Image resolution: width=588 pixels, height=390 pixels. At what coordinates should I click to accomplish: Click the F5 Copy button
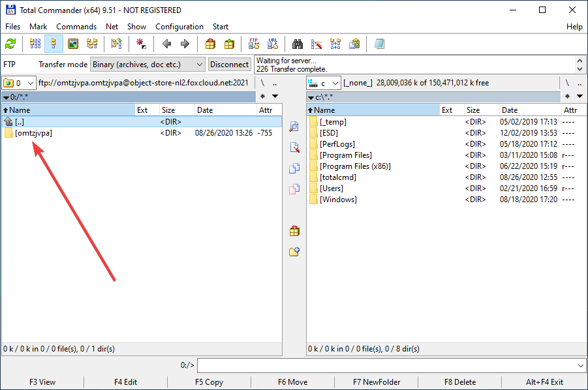(209, 382)
